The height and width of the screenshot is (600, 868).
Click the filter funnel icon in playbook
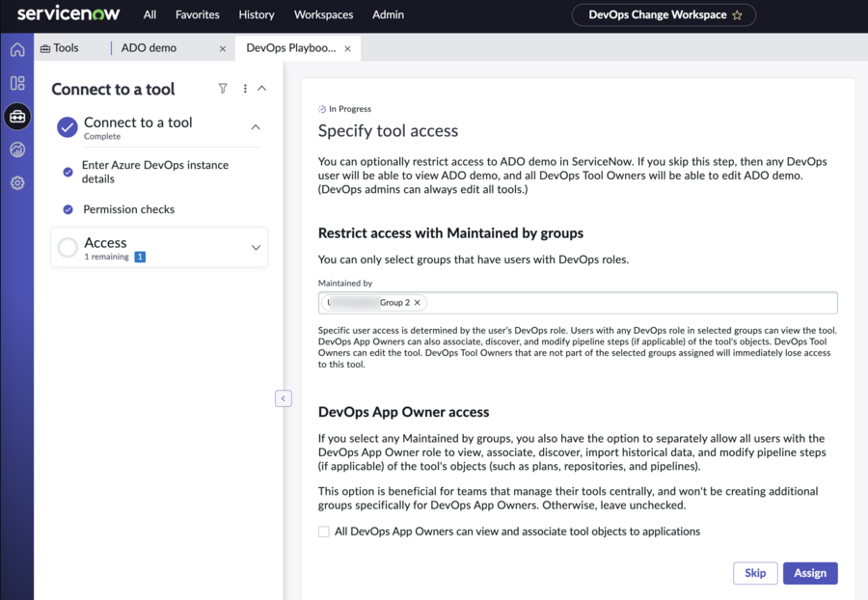223,89
